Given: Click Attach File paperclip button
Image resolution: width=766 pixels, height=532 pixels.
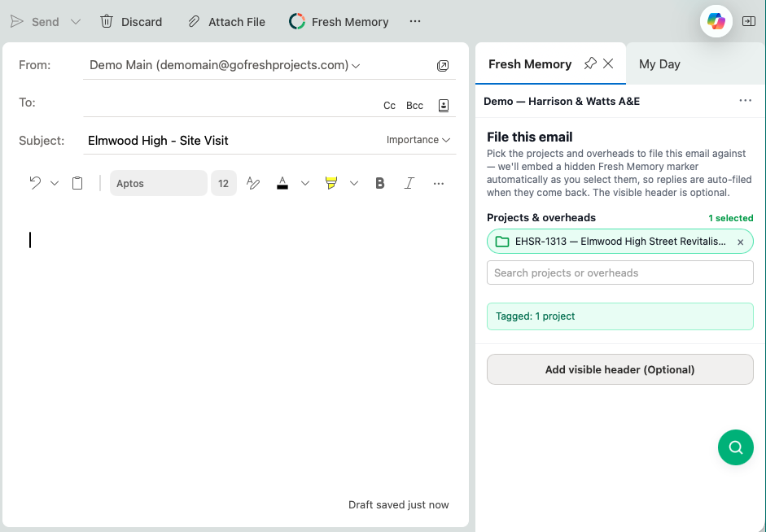Looking at the screenshot, I should pyautogui.click(x=226, y=21).
